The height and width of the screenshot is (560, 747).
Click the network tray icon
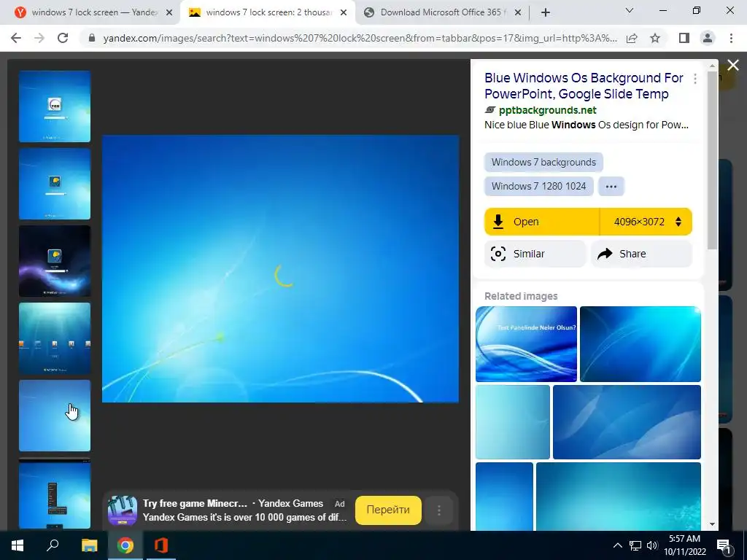(635, 545)
